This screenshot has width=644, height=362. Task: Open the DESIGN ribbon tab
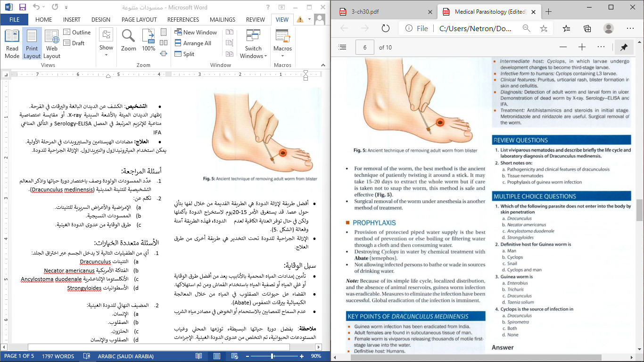click(101, 20)
